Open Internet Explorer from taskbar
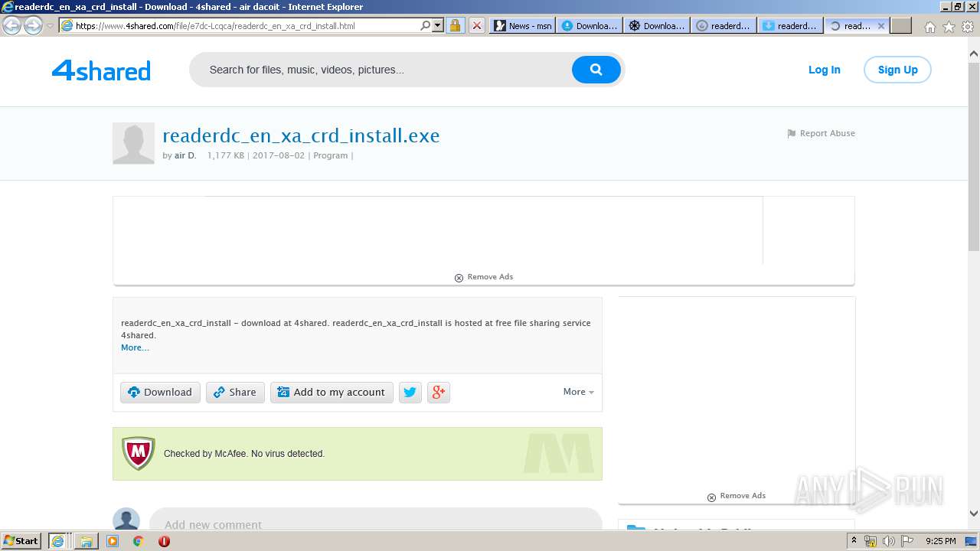Screen dimensions: 980x551 (x=57, y=541)
